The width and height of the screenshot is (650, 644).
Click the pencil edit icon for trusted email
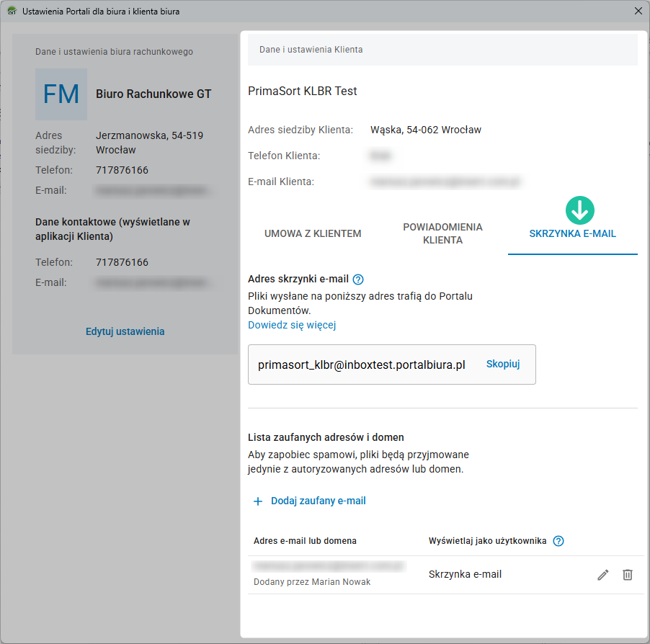(603, 575)
